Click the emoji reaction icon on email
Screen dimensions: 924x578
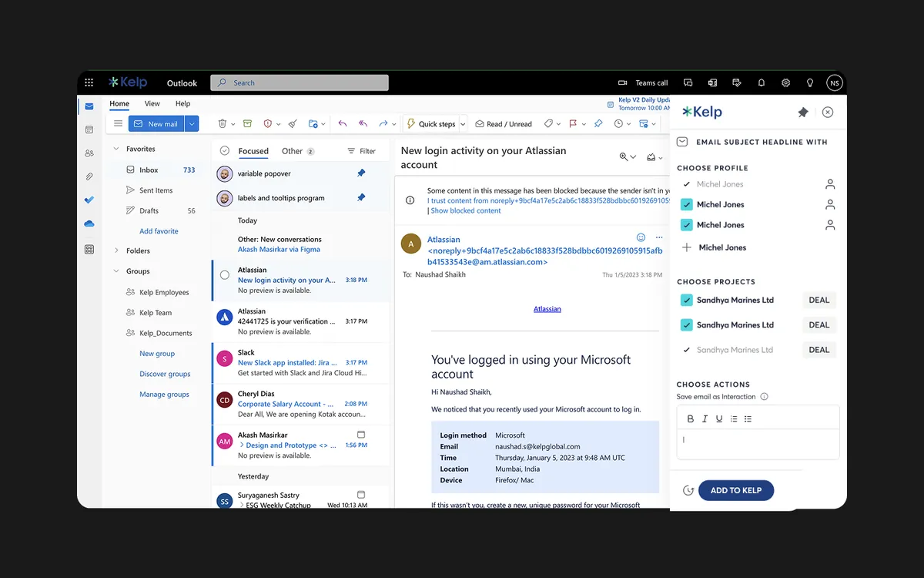[x=641, y=237]
